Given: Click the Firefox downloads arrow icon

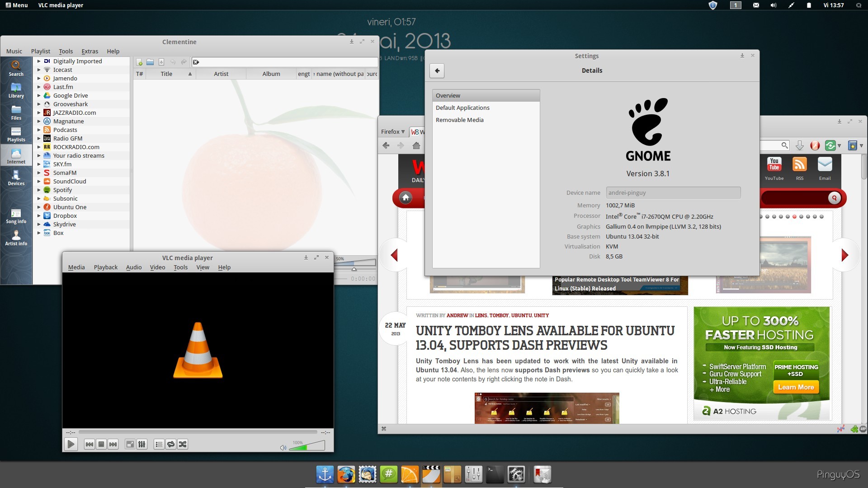Looking at the screenshot, I should 799,145.
